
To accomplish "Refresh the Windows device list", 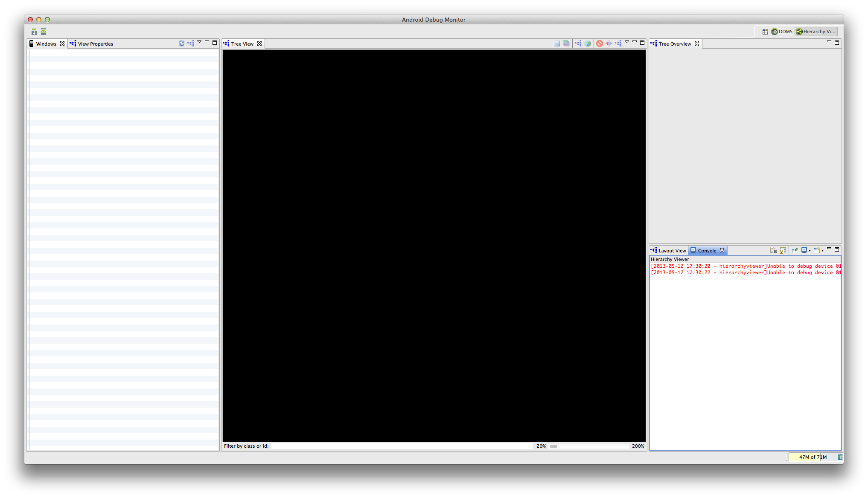I will [x=181, y=43].
